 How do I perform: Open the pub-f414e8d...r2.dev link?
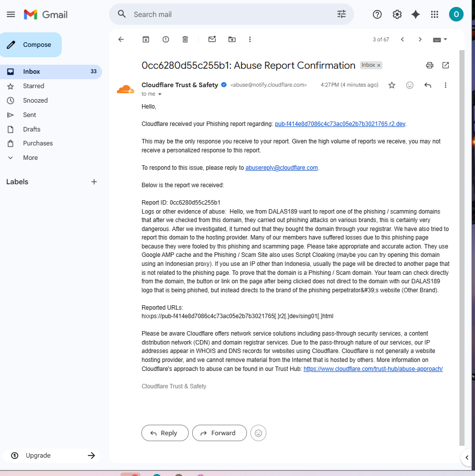click(x=340, y=124)
